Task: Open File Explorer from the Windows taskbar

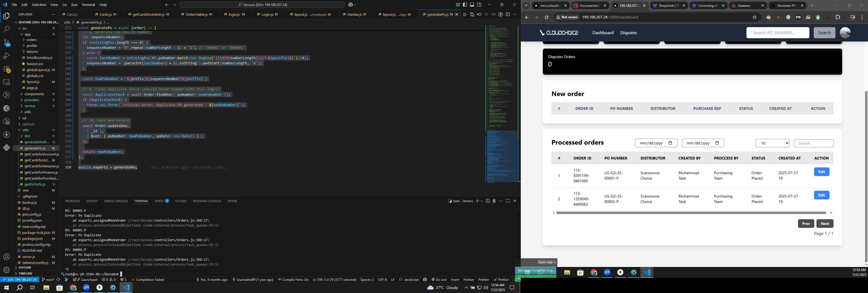Action: 46,288
